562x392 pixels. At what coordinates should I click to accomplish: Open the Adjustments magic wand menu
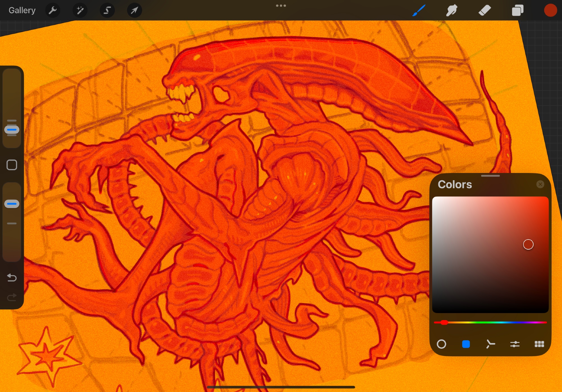80,10
